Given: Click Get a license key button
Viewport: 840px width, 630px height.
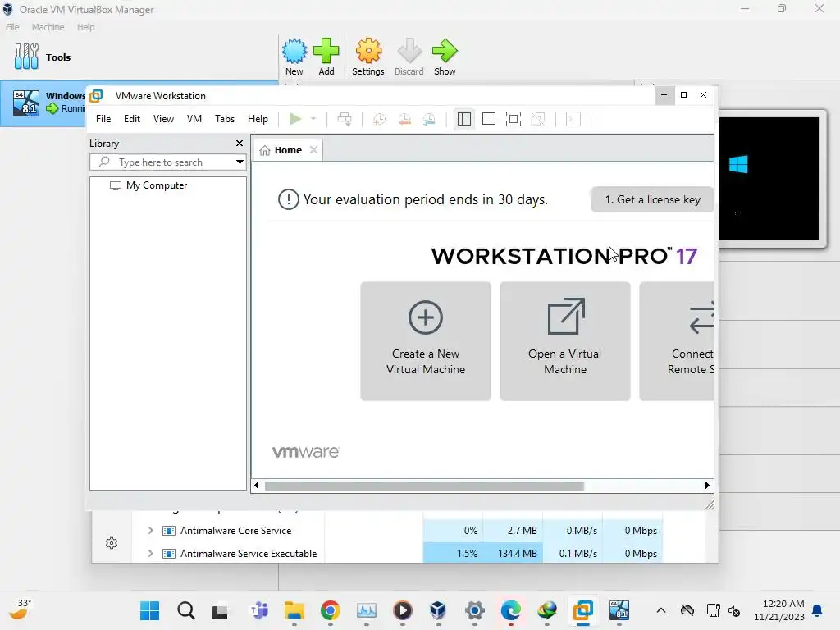Looking at the screenshot, I should [652, 200].
